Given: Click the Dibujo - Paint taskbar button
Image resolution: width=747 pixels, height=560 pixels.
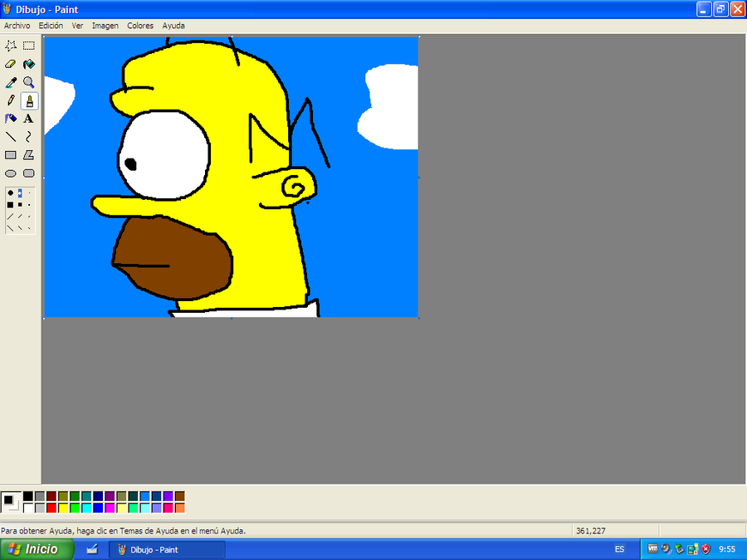Looking at the screenshot, I should coord(167,549).
